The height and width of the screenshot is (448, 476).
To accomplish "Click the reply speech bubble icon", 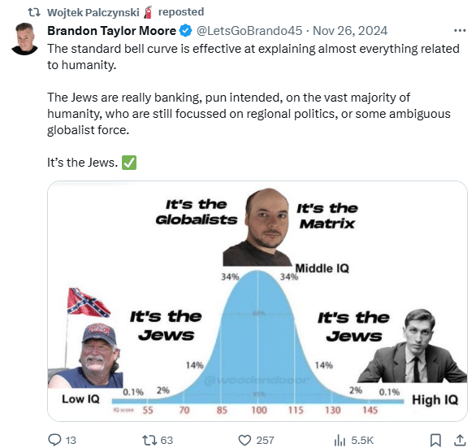I will (x=54, y=440).
